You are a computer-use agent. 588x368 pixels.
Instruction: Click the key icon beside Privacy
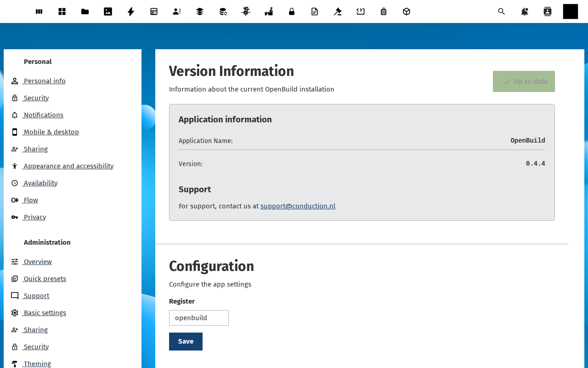tap(15, 217)
